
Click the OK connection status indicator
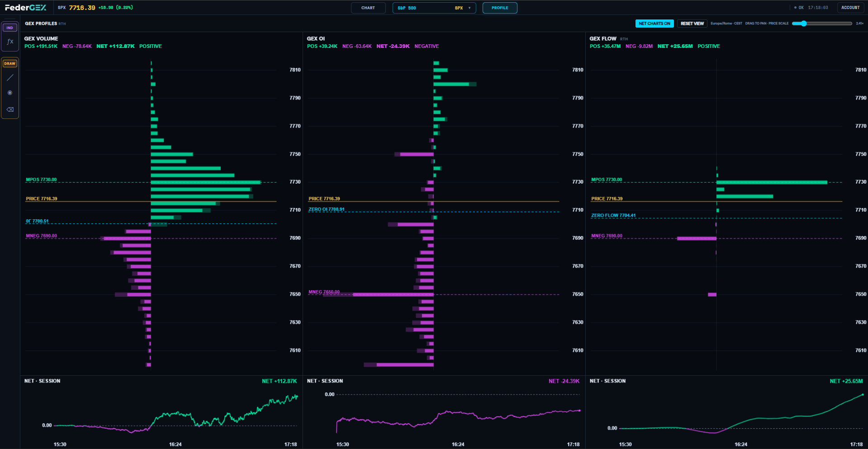tap(799, 8)
